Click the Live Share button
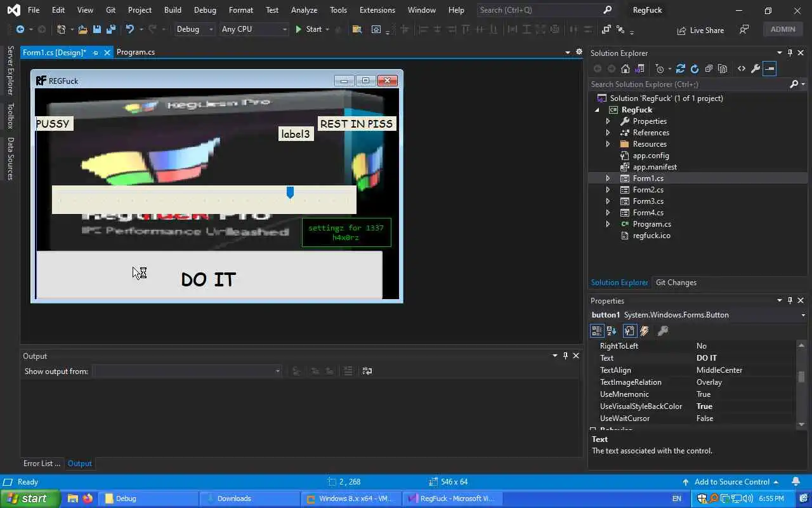This screenshot has height=508, width=812. [700, 30]
